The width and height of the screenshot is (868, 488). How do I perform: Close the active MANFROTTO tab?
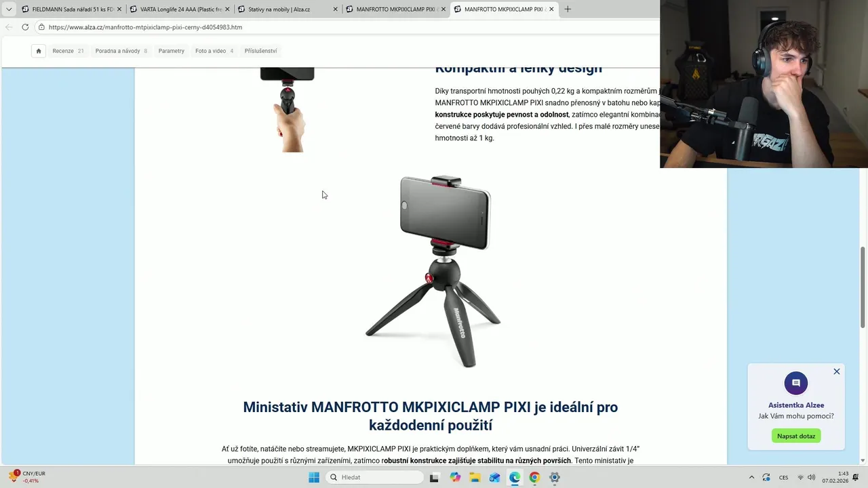coord(551,9)
